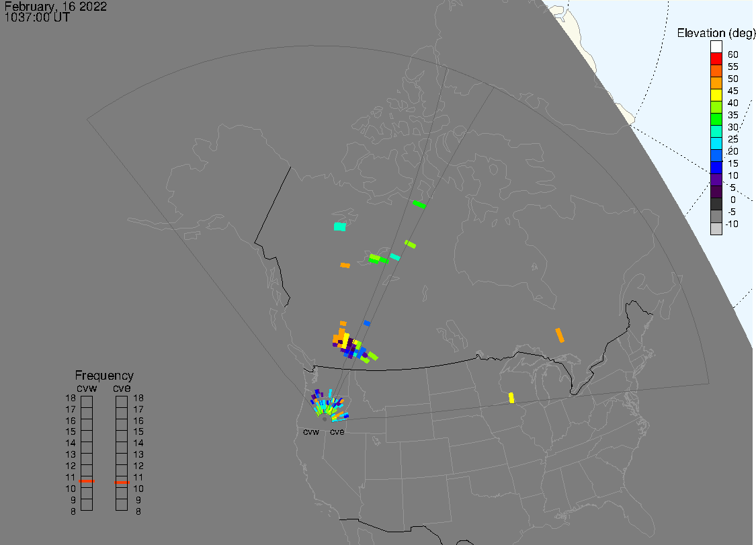Click the red 60 degree elevation swatch
The width and height of the screenshot is (756, 545).
pos(716,58)
